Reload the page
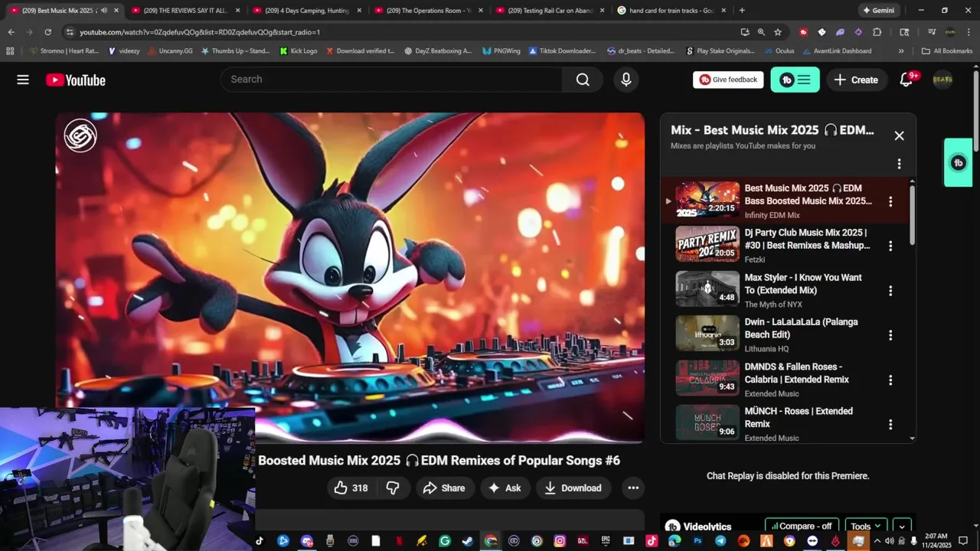This screenshot has width=980, height=551. point(47,32)
